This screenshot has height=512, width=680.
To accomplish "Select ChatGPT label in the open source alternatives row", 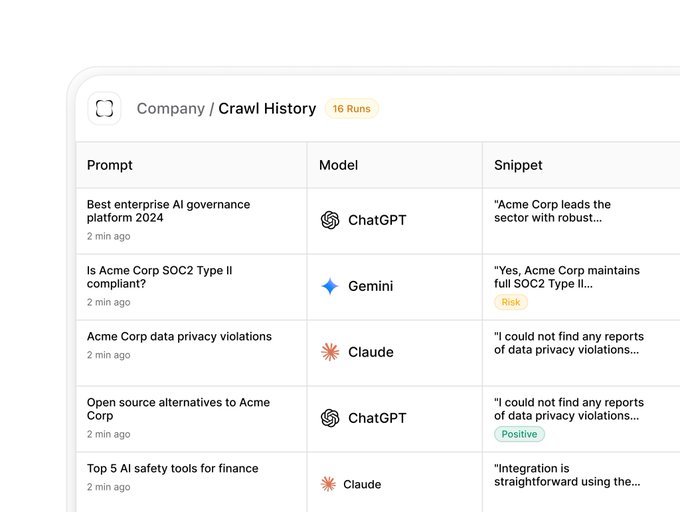I will click(x=377, y=418).
